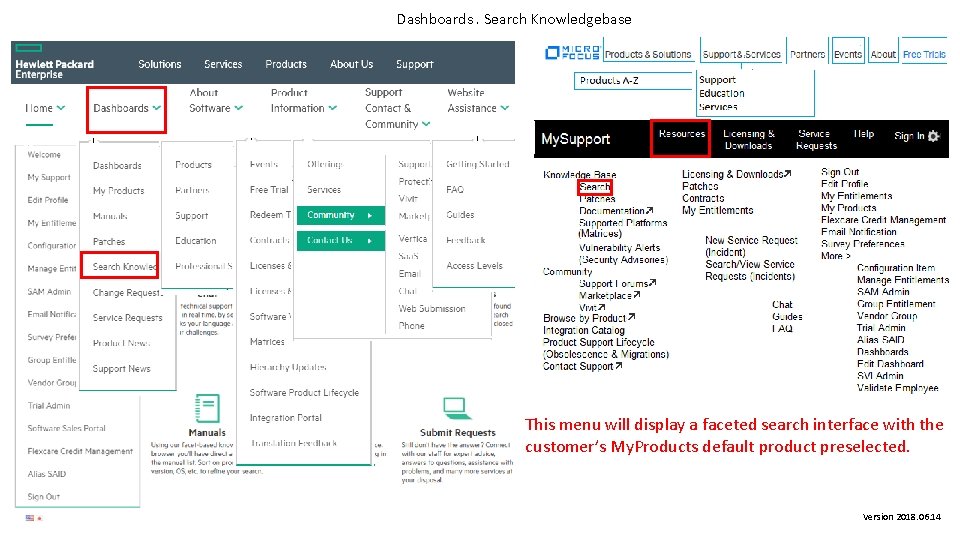960x540 pixels.
Task: Open Services in HPE top bar
Action: [223, 64]
